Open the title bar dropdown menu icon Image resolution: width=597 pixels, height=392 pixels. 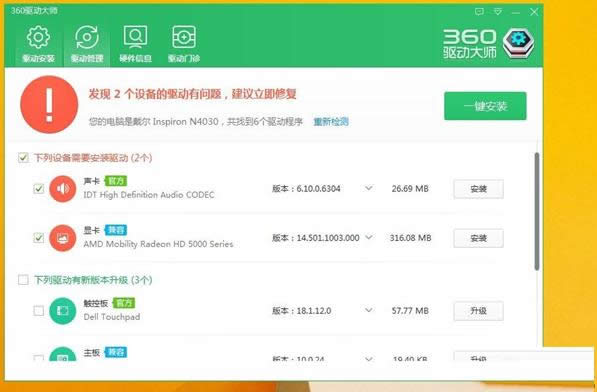click(x=498, y=11)
